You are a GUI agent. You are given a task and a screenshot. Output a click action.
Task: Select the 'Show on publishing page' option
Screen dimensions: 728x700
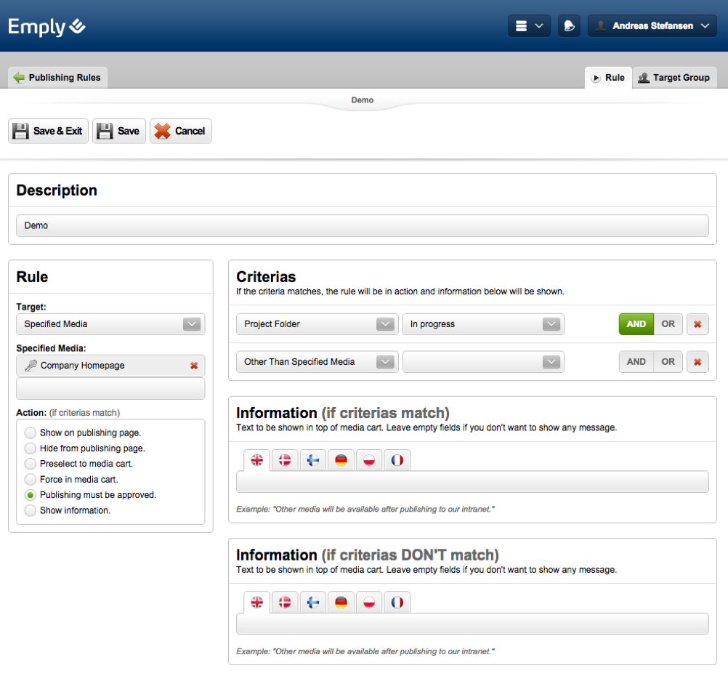click(x=31, y=433)
